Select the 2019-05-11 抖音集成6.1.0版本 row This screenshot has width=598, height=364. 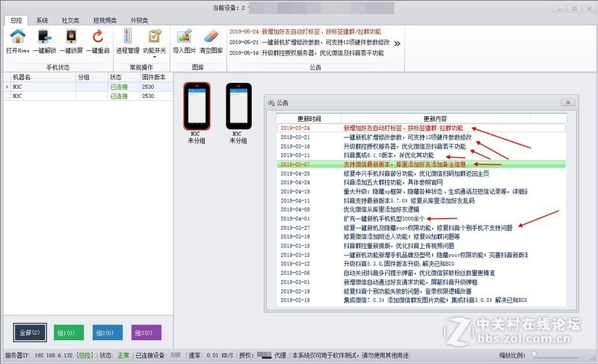[x=421, y=155]
